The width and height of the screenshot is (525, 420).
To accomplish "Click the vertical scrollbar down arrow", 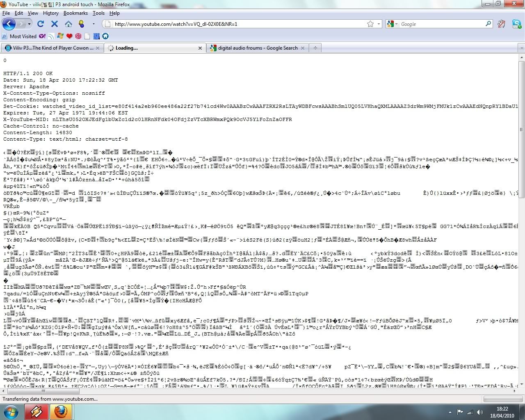I will [x=521, y=385].
